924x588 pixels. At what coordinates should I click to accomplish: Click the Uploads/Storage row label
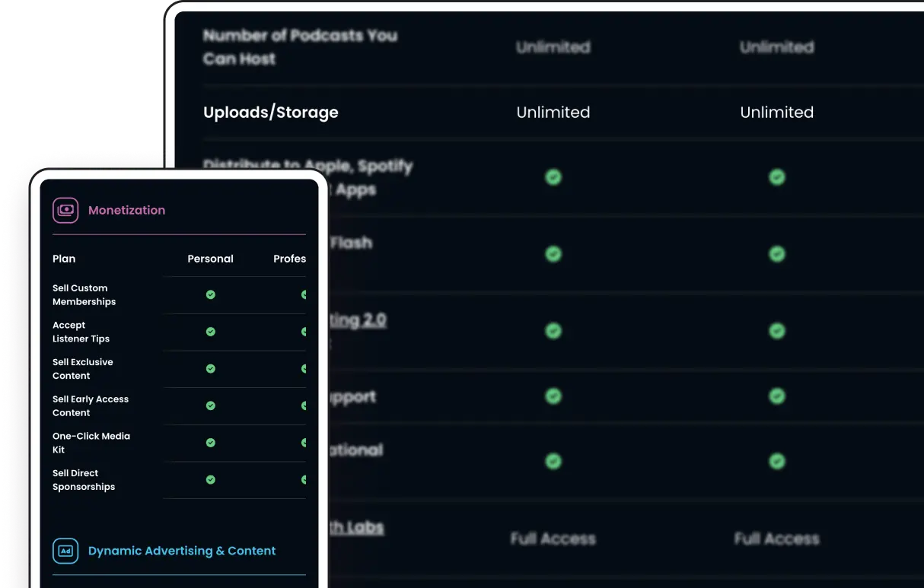(271, 113)
